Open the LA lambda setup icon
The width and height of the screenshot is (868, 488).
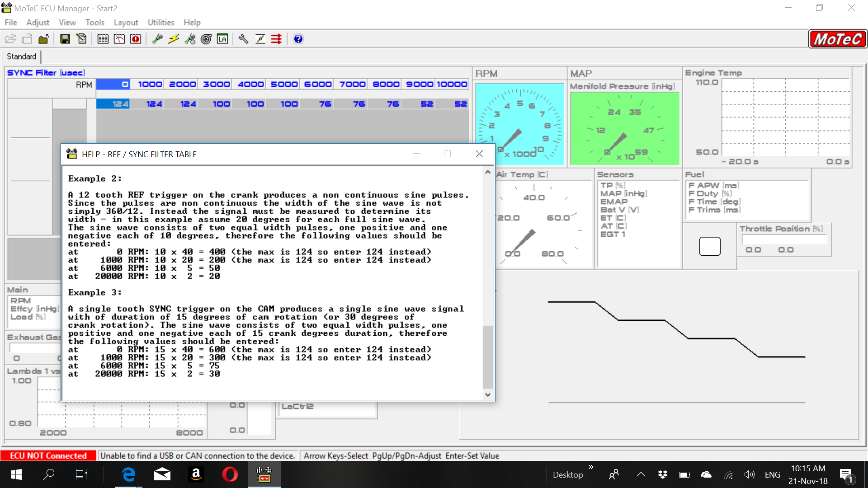(x=222, y=39)
